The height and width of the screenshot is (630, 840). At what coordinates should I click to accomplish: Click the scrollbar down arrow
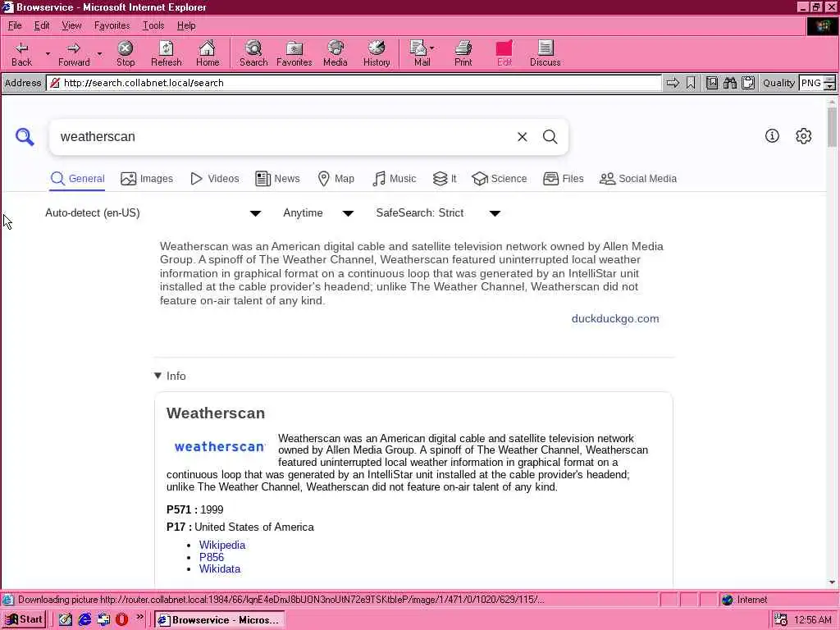click(x=832, y=582)
